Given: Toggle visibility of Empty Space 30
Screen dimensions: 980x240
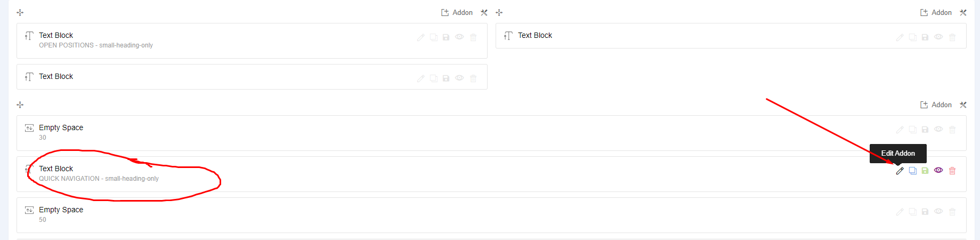Looking at the screenshot, I should 938,129.
